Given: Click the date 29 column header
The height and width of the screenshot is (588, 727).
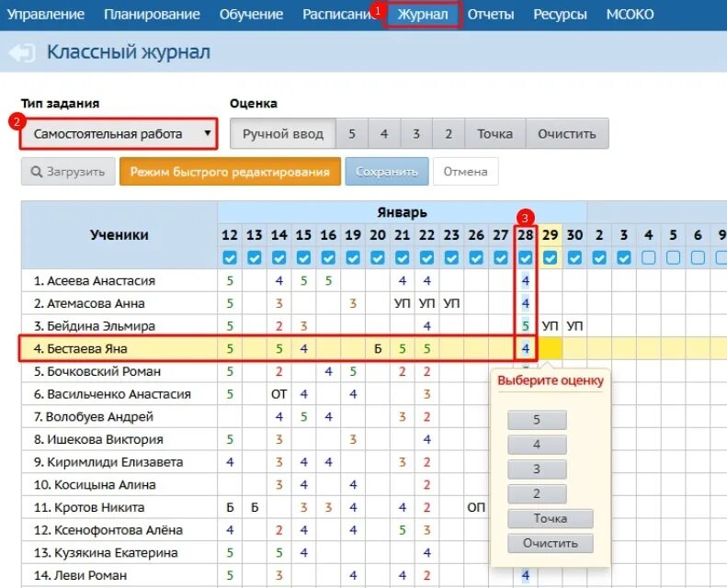Looking at the screenshot, I should [551, 235].
